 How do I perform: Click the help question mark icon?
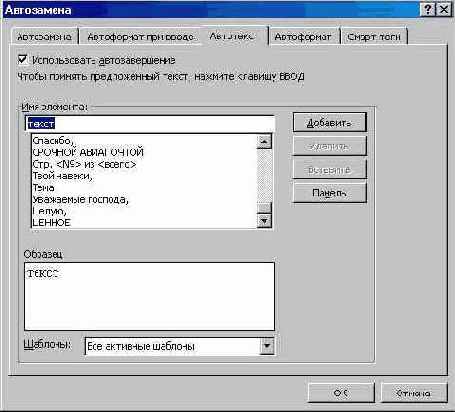(x=428, y=10)
